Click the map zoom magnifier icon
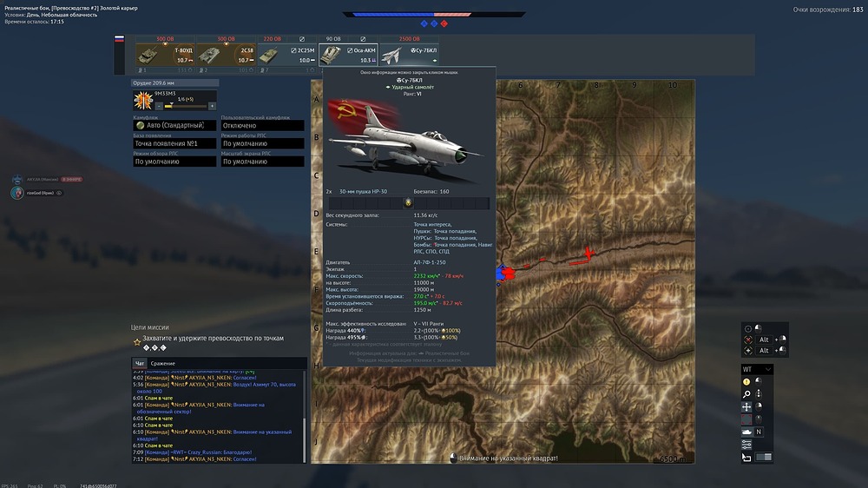 coord(746,394)
